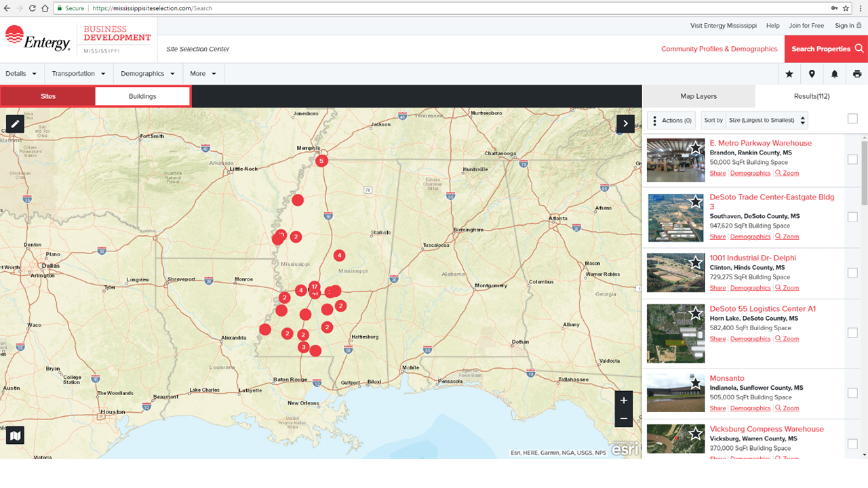868x488 pixels.
Task: Check the DeSoto Trade Center-Eastgate checkbox
Action: 852,217
